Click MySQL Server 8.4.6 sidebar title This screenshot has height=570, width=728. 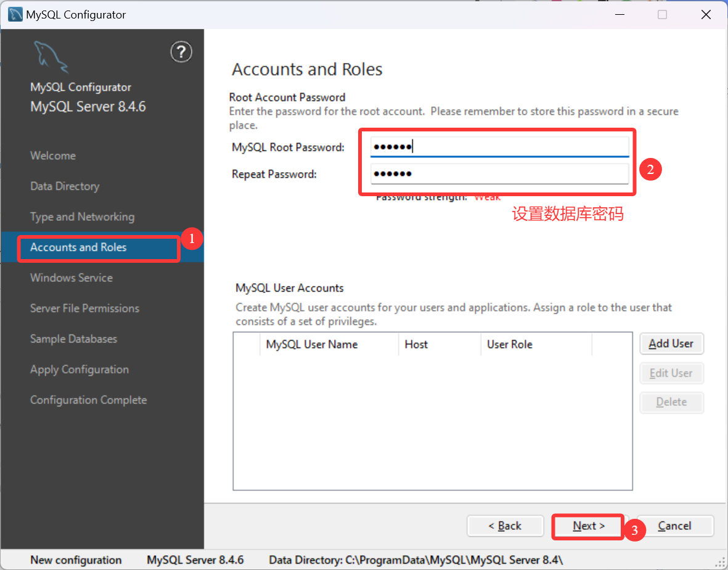pyautogui.click(x=88, y=107)
